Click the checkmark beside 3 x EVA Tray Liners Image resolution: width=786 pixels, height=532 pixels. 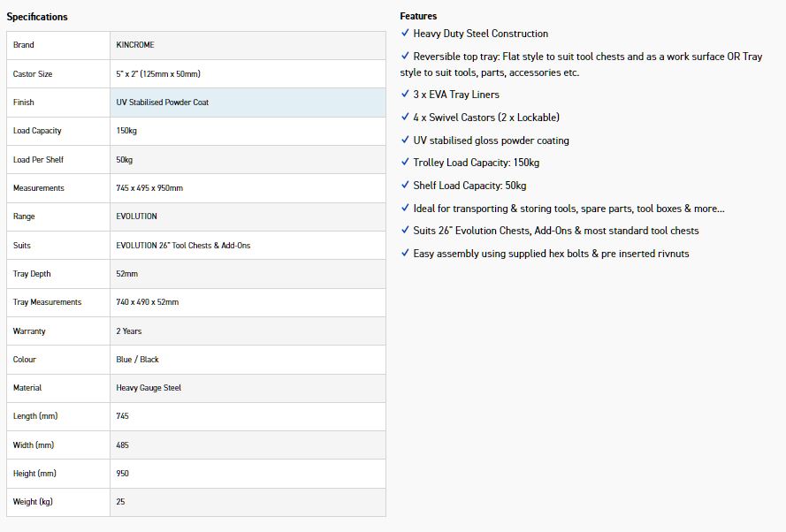pos(404,95)
